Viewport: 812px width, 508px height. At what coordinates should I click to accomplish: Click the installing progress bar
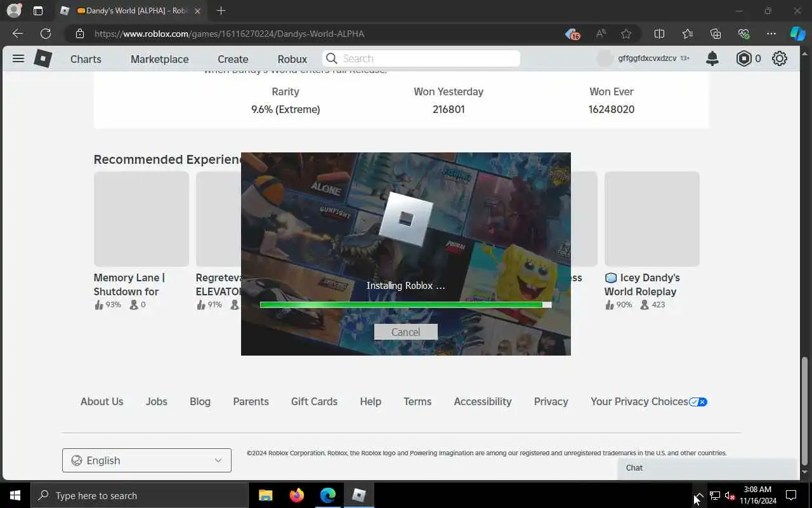[x=405, y=305]
